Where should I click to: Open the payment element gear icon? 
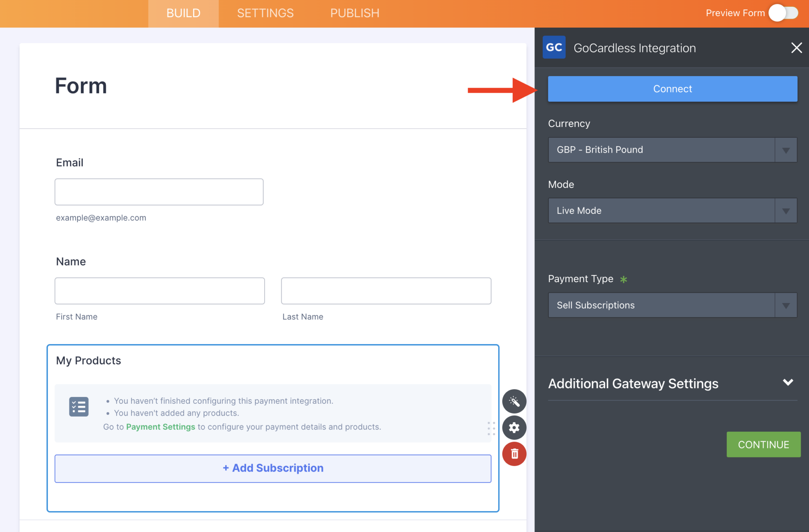tap(514, 428)
